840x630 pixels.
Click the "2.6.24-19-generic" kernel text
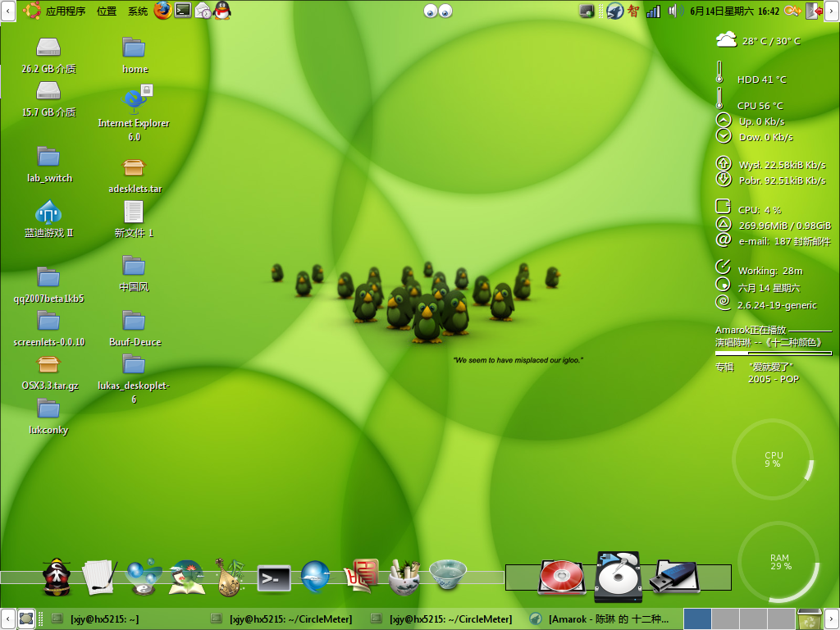click(778, 305)
